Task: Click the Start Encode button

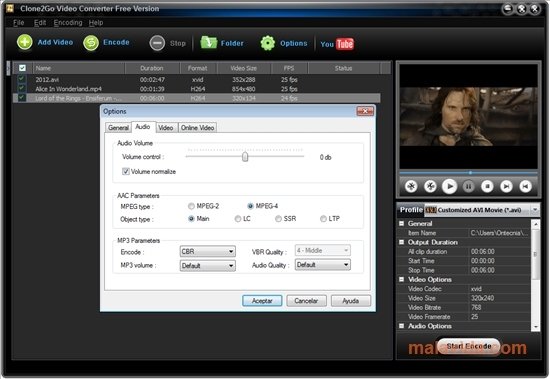Action: [x=469, y=346]
